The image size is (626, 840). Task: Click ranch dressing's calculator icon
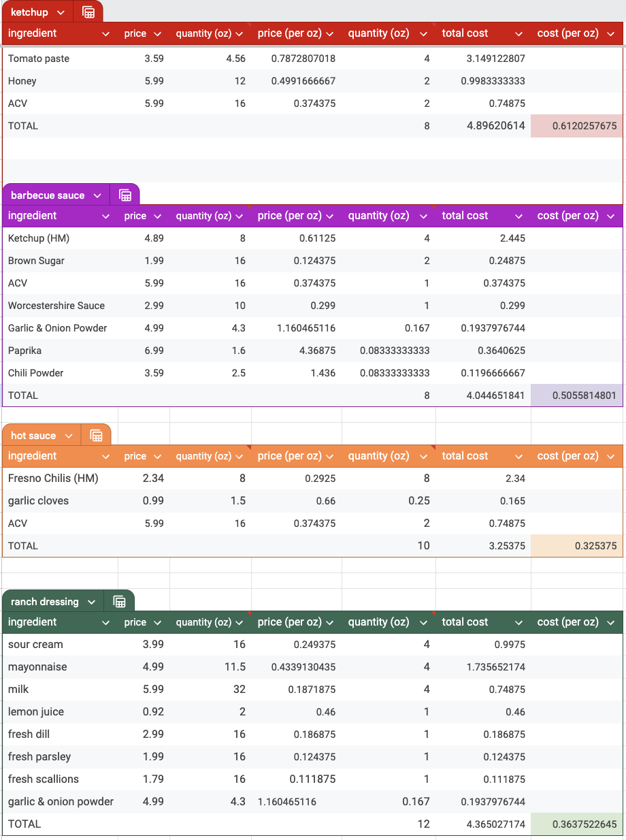119,601
